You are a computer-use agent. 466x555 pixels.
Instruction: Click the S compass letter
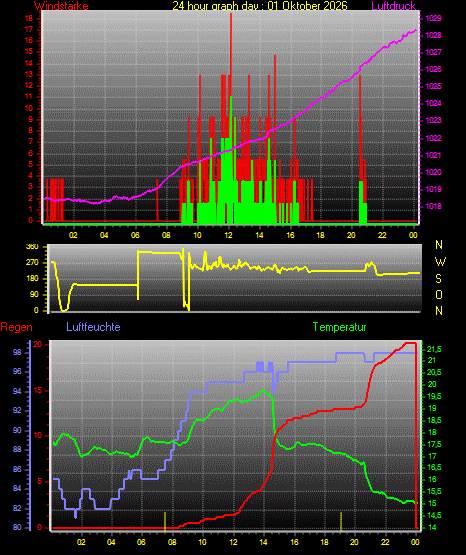[438, 279]
